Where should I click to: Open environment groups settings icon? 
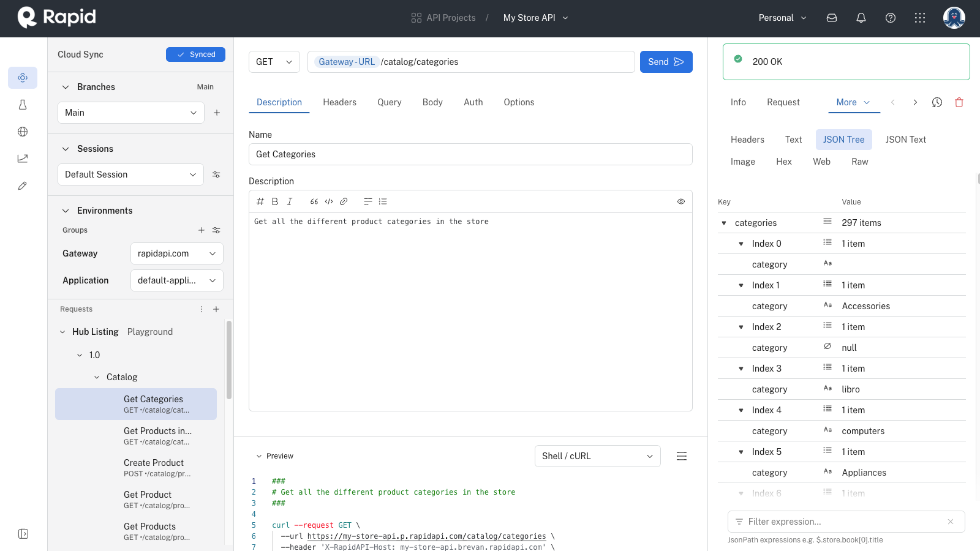click(x=216, y=230)
